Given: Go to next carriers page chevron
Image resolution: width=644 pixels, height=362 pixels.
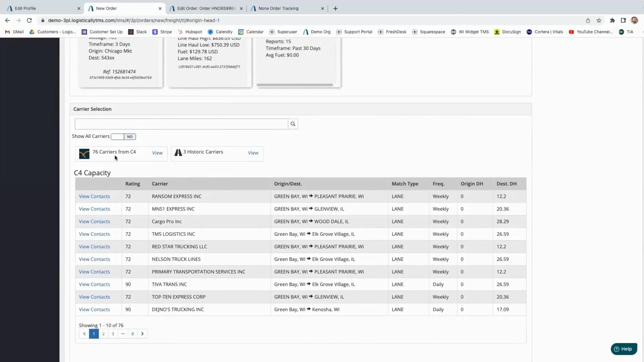Looking at the screenshot, I should point(142,334).
